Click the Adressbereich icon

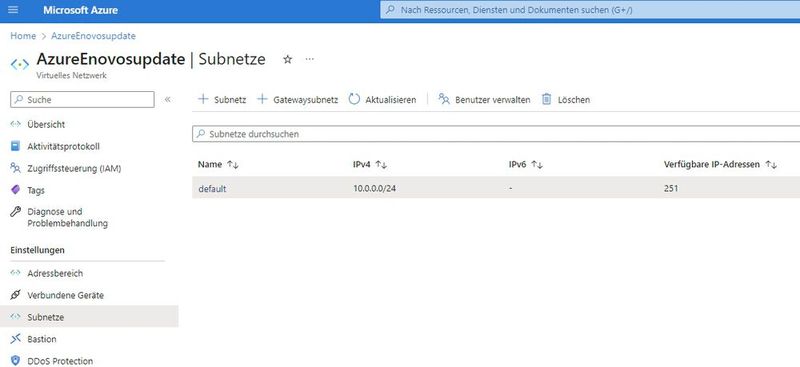point(15,273)
